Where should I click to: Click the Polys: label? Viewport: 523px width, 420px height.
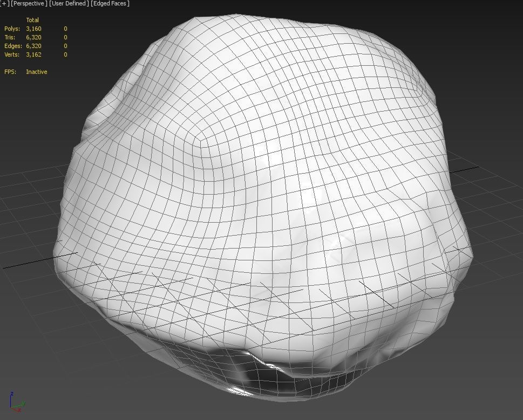12,29
